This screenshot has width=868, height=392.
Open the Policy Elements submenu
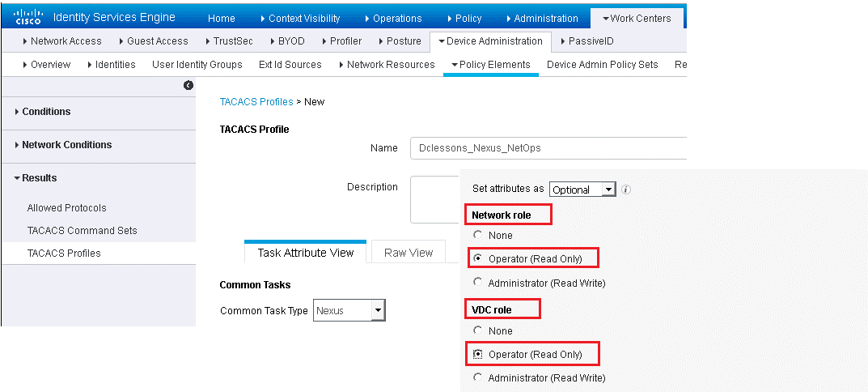point(491,64)
